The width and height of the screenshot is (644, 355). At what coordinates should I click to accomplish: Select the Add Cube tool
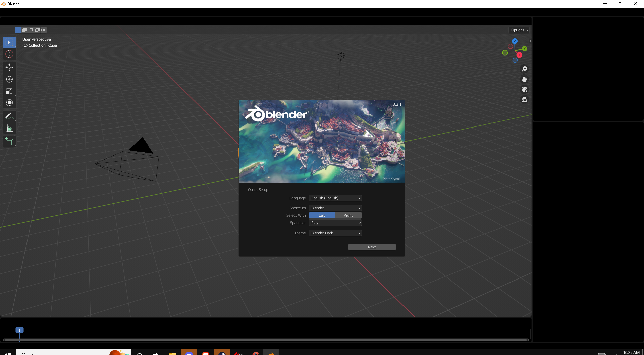pyautogui.click(x=9, y=142)
